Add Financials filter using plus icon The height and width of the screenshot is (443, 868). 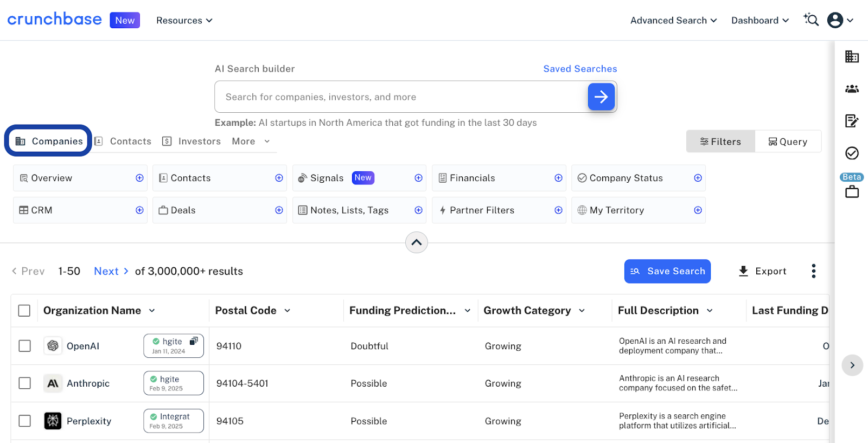(x=558, y=178)
